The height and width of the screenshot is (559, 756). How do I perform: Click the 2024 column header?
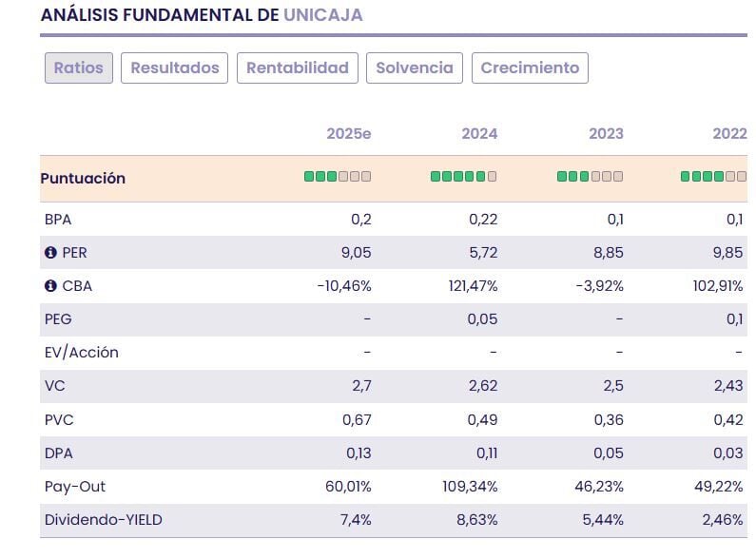(479, 134)
